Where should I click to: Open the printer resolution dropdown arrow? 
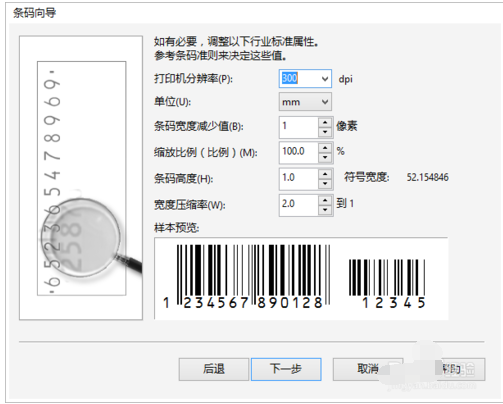pyautogui.click(x=324, y=79)
